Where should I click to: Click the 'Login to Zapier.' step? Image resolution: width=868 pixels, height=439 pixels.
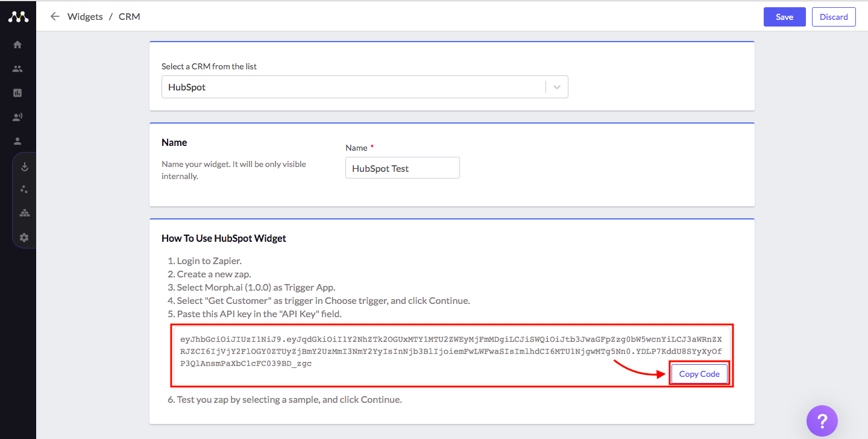[x=209, y=261]
